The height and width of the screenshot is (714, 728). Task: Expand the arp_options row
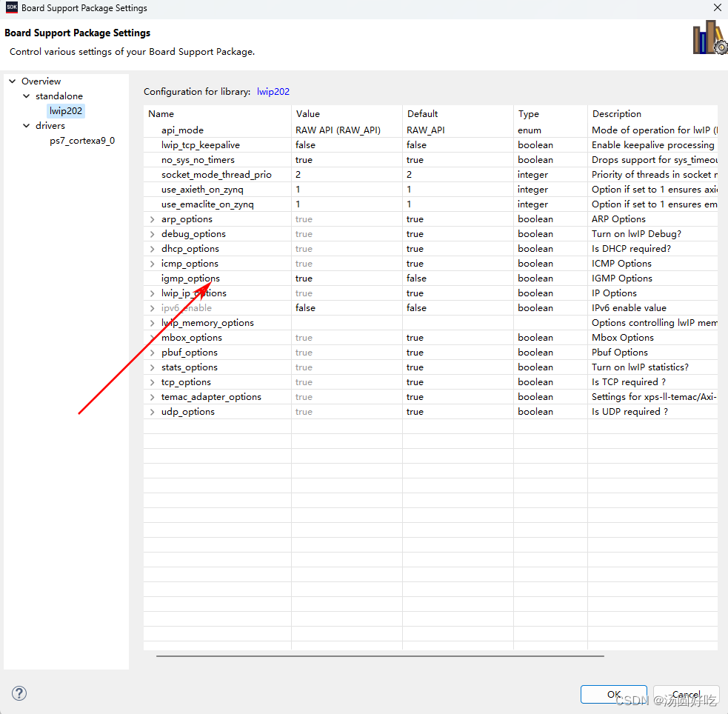tap(151, 218)
